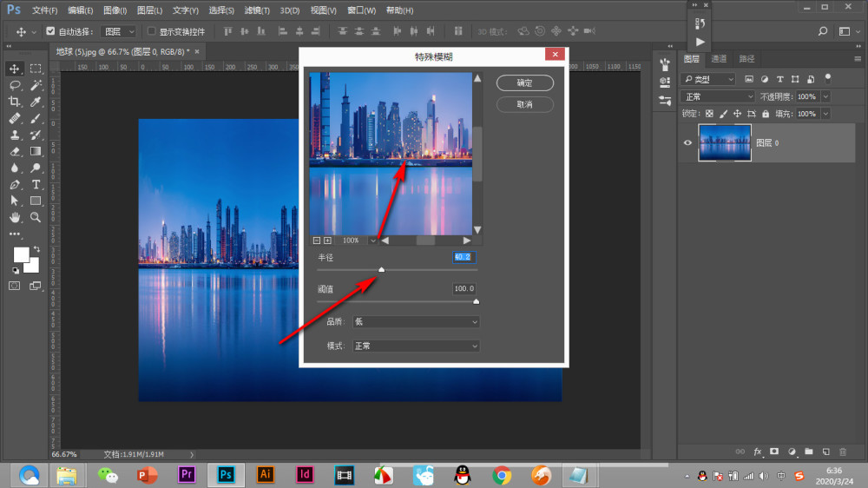The width and height of the screenshot is (868, 488).
Task: Select the Eyedropper tool
Action: coord(36,102)
